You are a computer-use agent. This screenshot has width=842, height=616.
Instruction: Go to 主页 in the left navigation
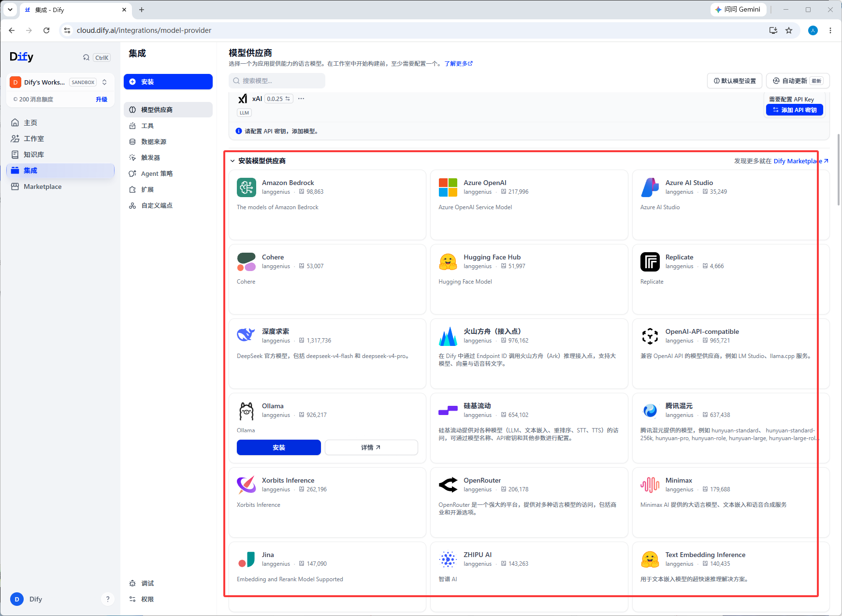point(61,123)
